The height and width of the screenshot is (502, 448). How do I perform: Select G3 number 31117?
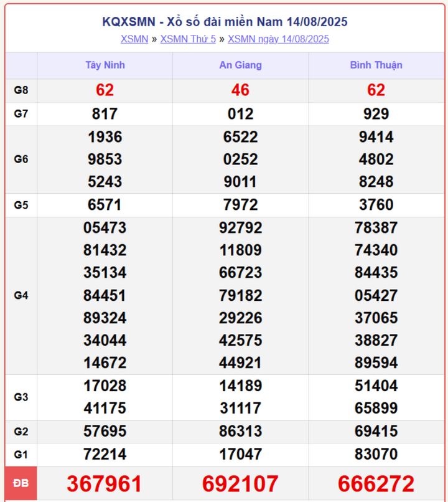(x=240, y=409)
